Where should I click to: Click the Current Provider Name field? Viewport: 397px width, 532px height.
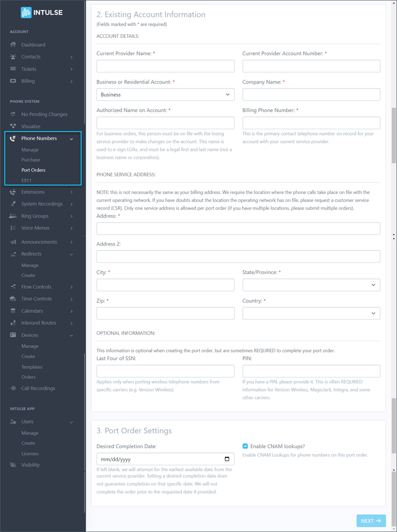coord(165,66)
